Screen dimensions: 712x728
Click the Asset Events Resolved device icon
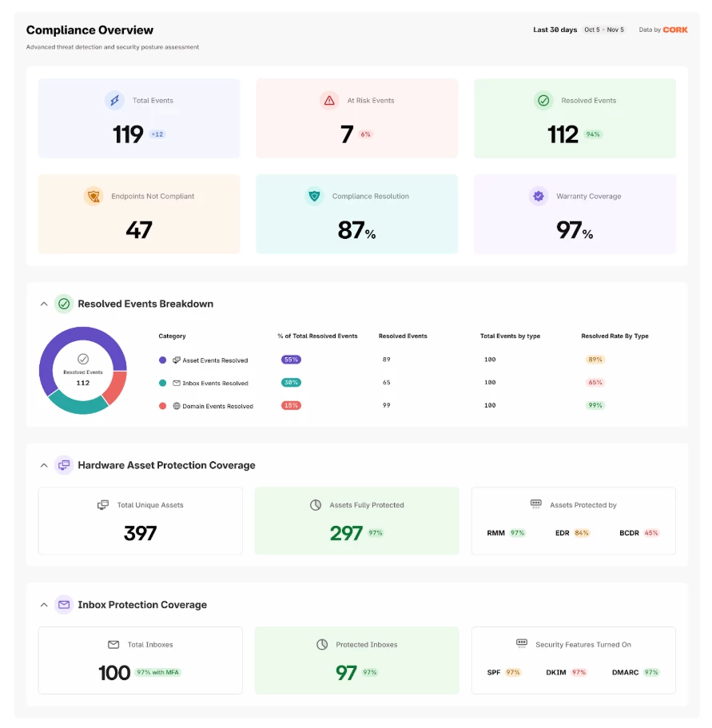pos(177,360)
